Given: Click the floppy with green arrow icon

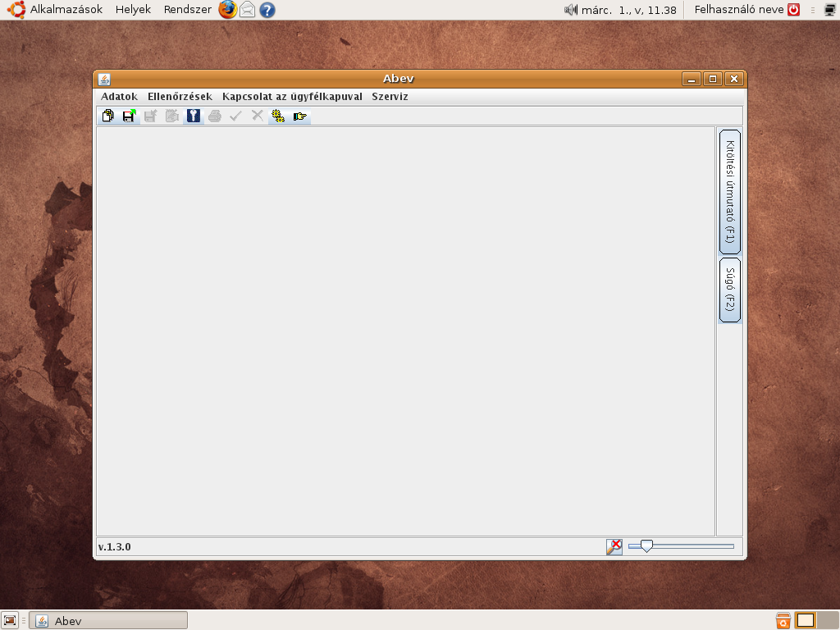Looking at the screenshot, I should pos(129,116).
